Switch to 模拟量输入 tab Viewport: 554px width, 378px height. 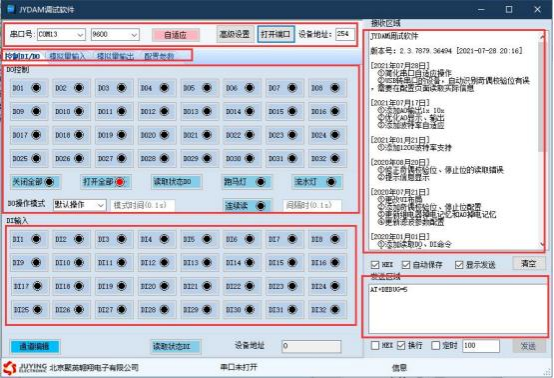click(67, 56)
